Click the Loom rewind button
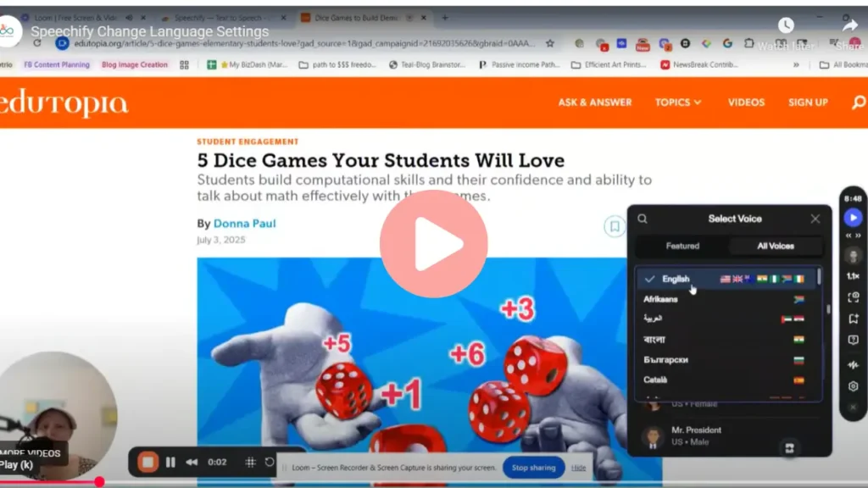 pos(192,462)
